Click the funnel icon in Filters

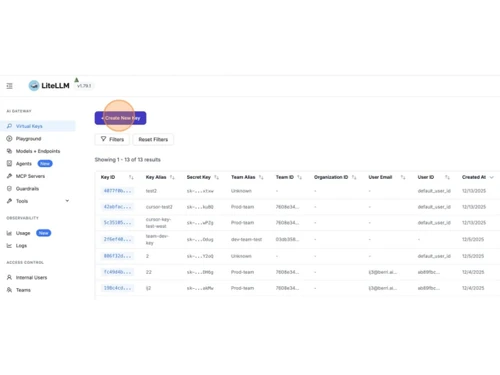pyautogui.click(x=103, y=139)
